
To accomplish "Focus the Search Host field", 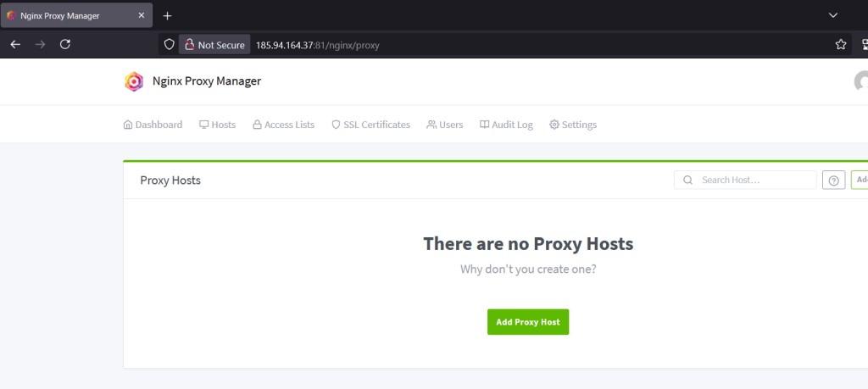I will (745, 180).
